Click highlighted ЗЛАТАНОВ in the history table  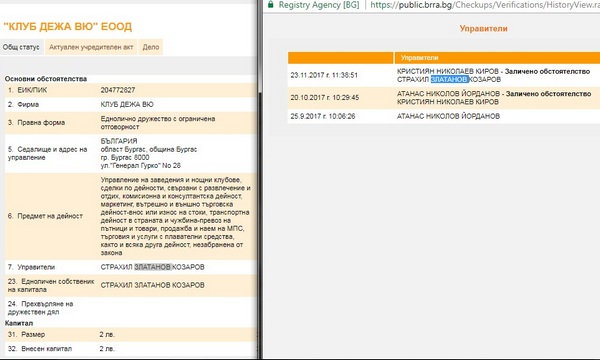tap(449, 80)
